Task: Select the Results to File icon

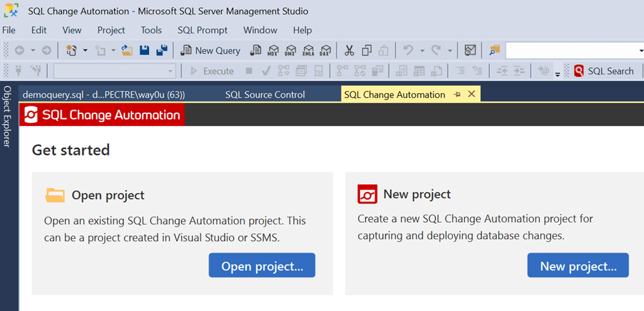Action: click(x=436, y=71)
